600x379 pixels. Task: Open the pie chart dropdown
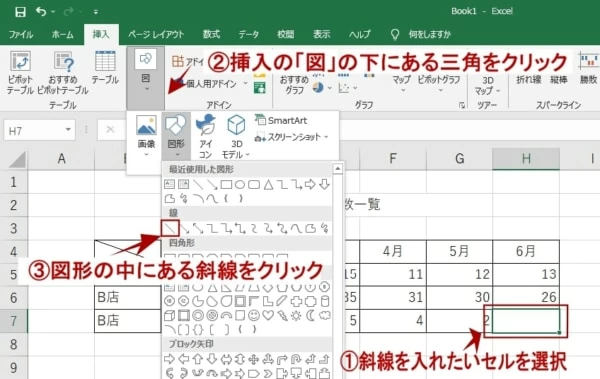329,88
